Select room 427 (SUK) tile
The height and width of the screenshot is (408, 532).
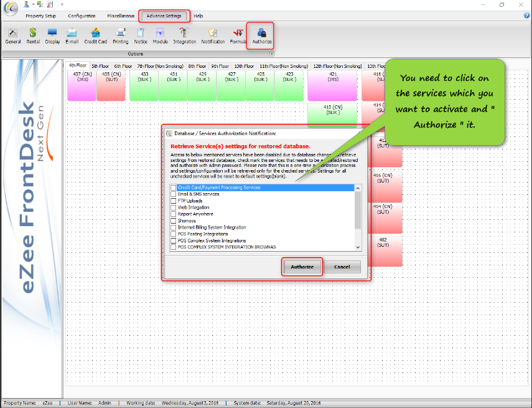(x=231, y=85)
